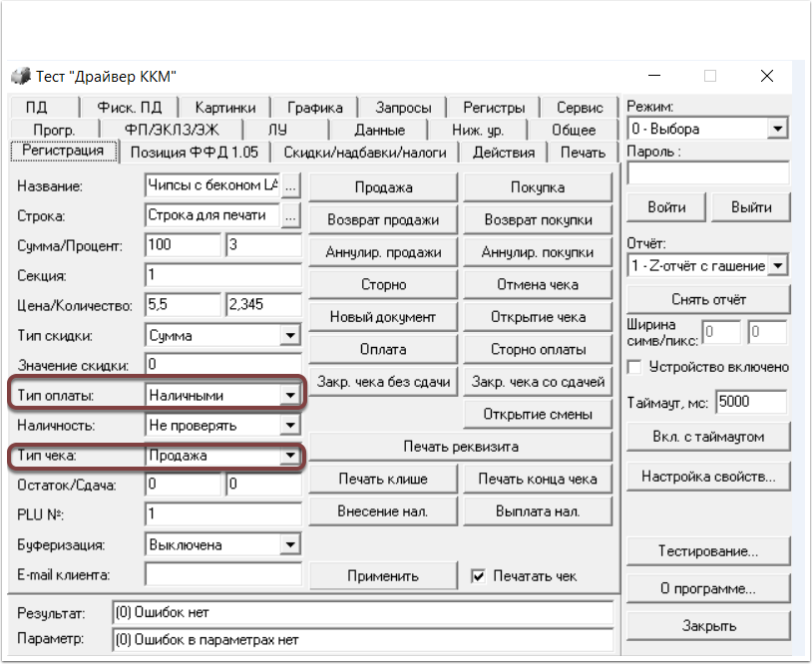The width and height of the screenshot is (812, 664).
Task: Expand the Тип скидки combo box
Action: tap(290, 335)
